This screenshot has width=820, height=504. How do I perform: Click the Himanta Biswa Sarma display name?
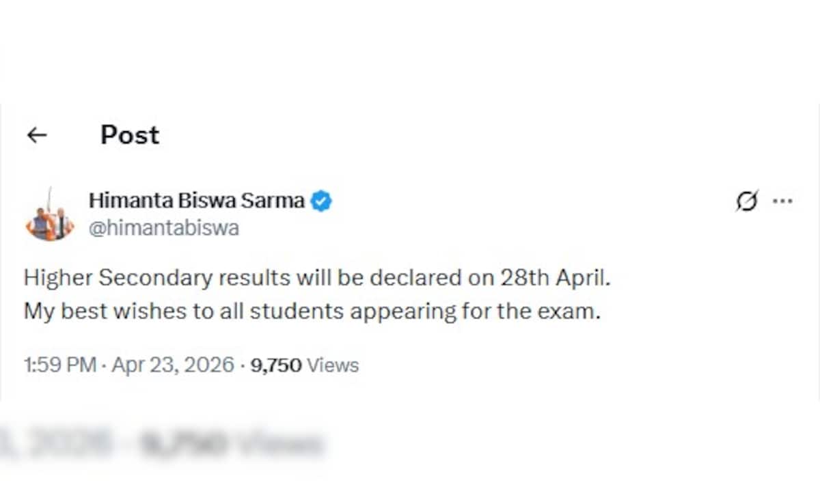click(x=197, y=201)
